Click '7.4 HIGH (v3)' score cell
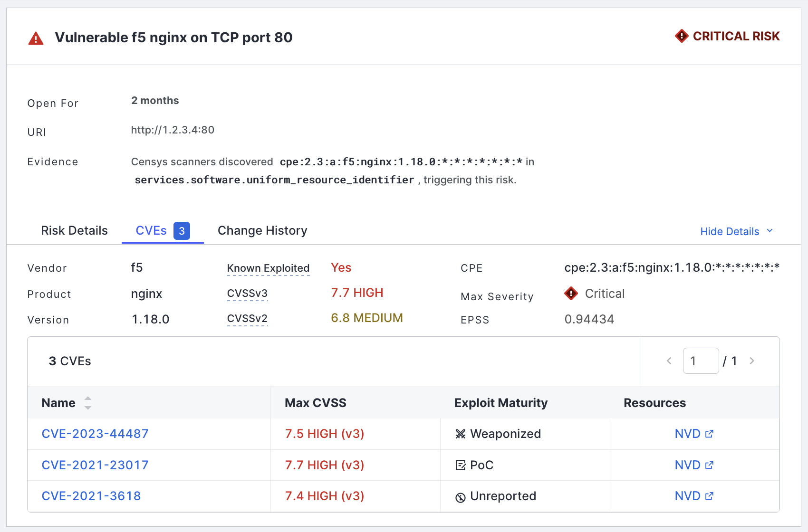Screen dimensions: 808x532 tap(325, 496)
